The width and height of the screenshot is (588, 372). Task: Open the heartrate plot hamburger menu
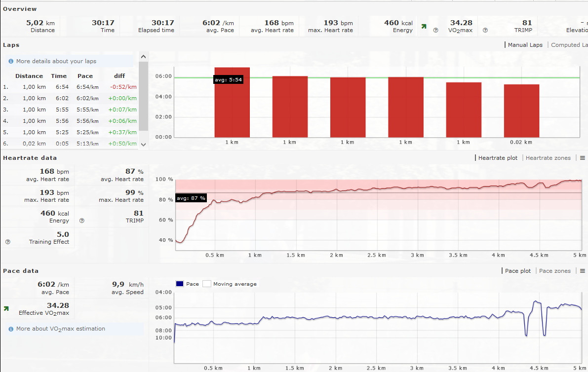583,158
